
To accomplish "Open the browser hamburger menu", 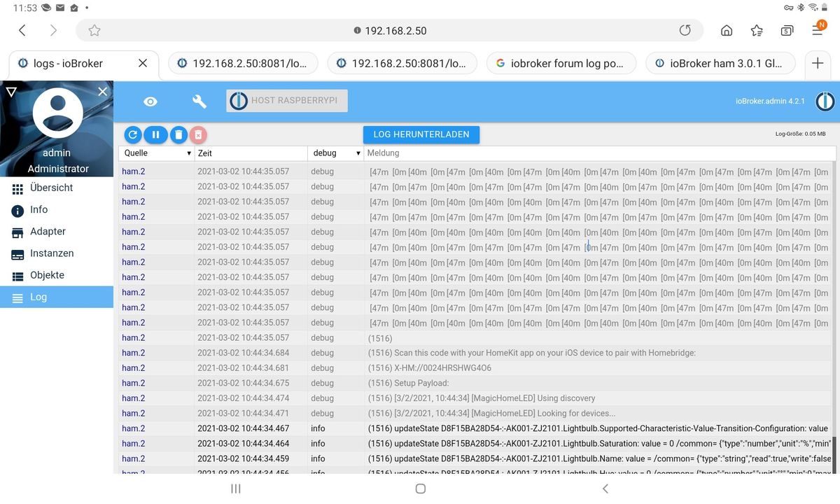I will click(x=818, y=29).
